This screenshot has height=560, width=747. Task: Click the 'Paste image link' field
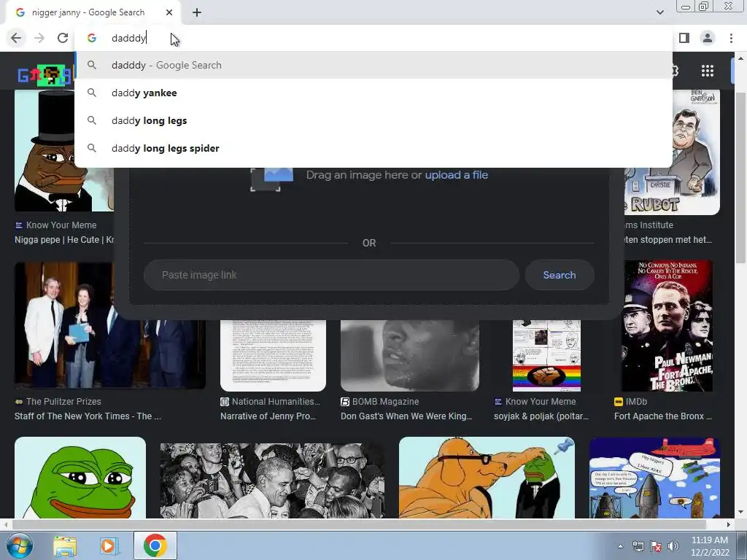tap(331, 275)
